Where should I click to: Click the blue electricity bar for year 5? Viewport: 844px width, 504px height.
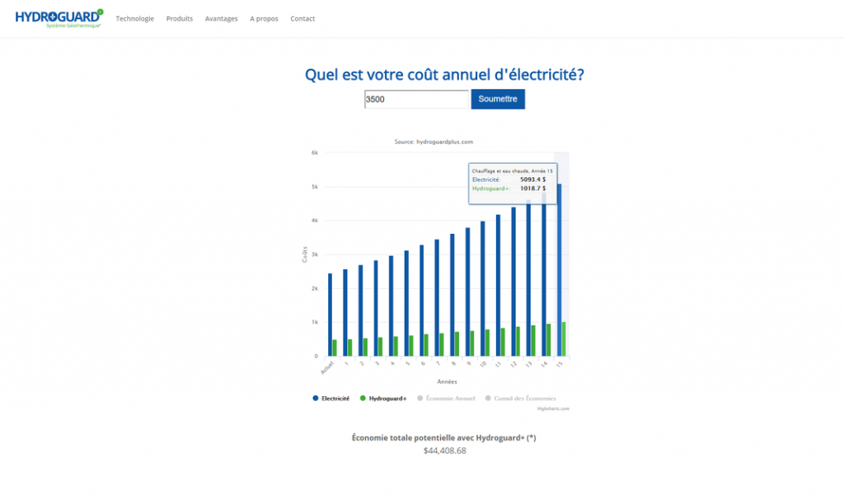pos(406,303)
